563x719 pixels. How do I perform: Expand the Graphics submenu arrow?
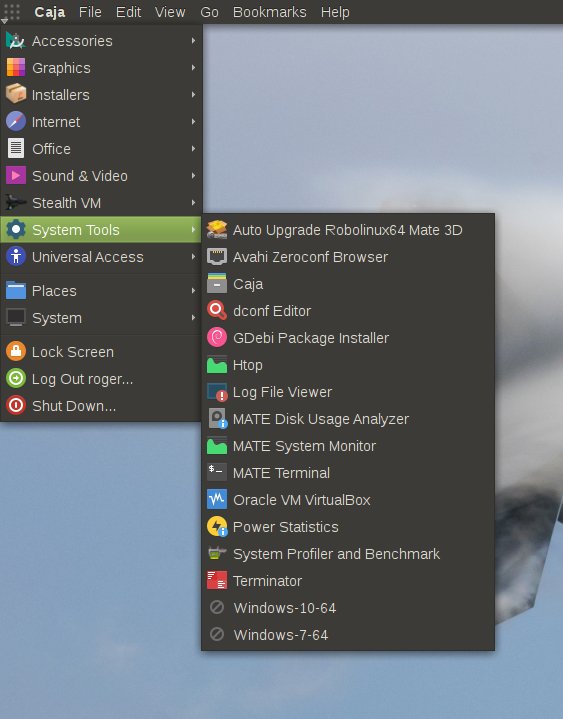click(193, 68)
